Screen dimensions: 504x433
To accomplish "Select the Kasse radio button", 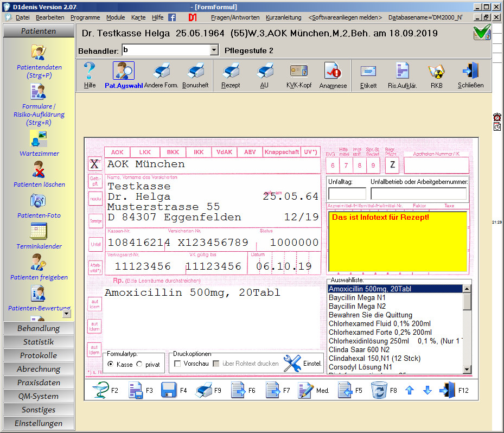I will click(x=111, y=364).
